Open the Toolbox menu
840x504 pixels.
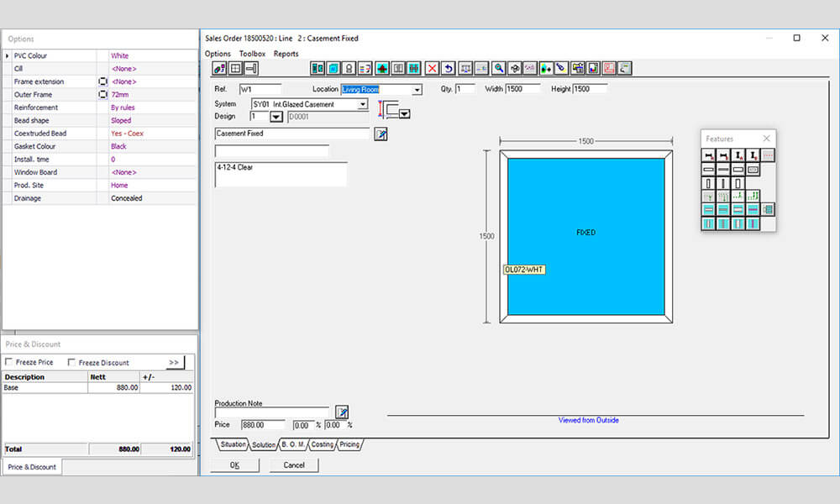tap(253, 53)
